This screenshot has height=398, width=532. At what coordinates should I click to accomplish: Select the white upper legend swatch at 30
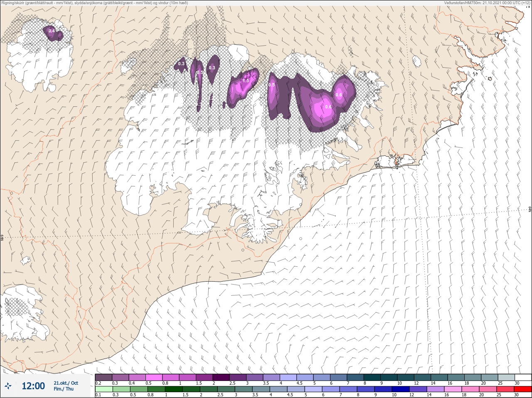(x=523, y=377)
